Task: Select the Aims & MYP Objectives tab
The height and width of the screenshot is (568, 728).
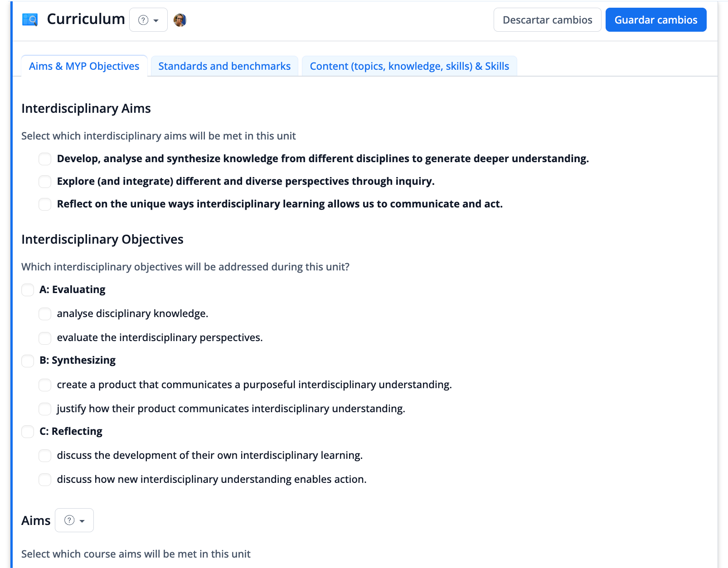Action: tap(84, 66)
